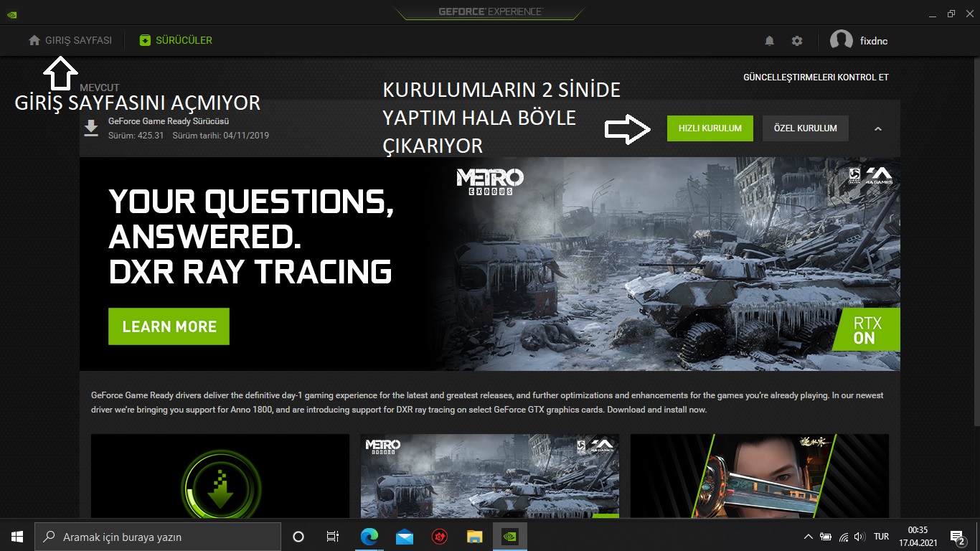Click Sürüm tarihi: 04/11/2019 text
980x551 pixels.
tap(221, 136)
